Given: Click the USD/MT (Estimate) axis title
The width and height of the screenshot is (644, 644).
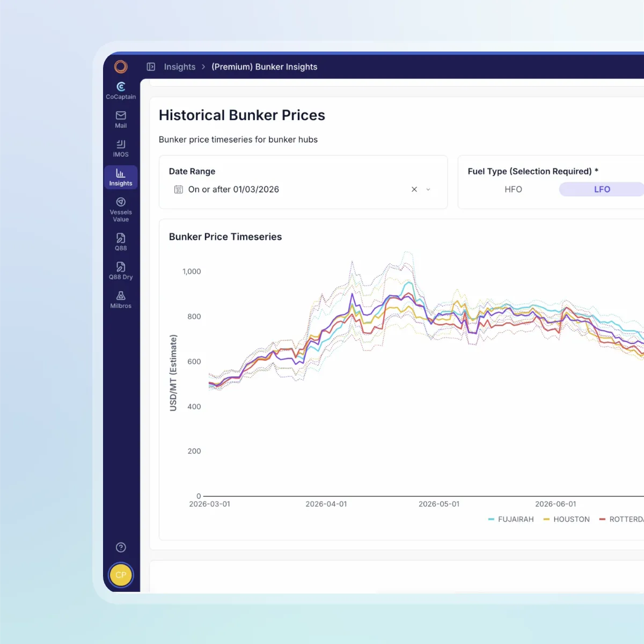Looking at the screenshot, I should 173,373.
